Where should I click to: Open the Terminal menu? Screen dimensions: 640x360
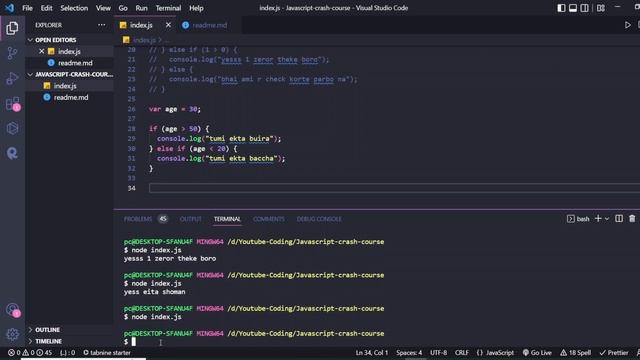pyautogui.click(x=168, y=8)
